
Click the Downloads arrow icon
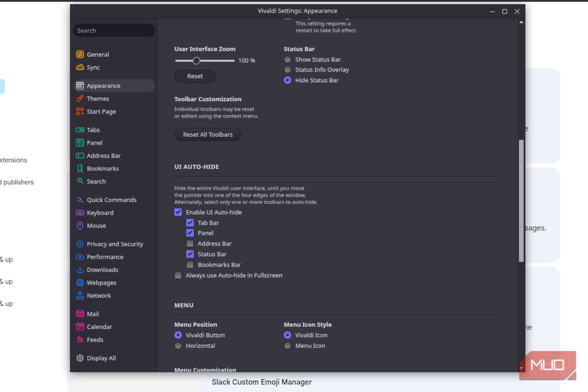(x=80, y=270)
